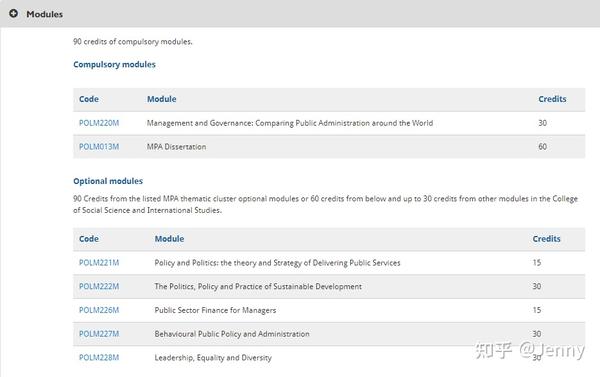Click the Credits column header in optional table
600x377 pixels.
546,239
